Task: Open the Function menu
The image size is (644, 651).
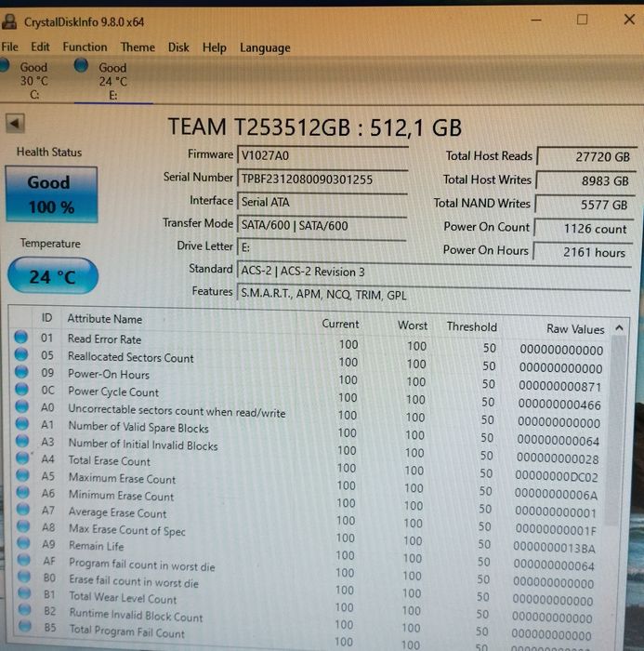Action: pyautogui.click(x=85, y=46)
